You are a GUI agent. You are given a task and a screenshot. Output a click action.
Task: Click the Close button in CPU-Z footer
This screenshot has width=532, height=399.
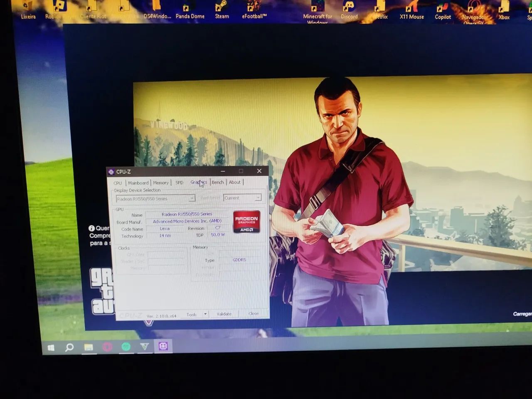coord(254,313)
